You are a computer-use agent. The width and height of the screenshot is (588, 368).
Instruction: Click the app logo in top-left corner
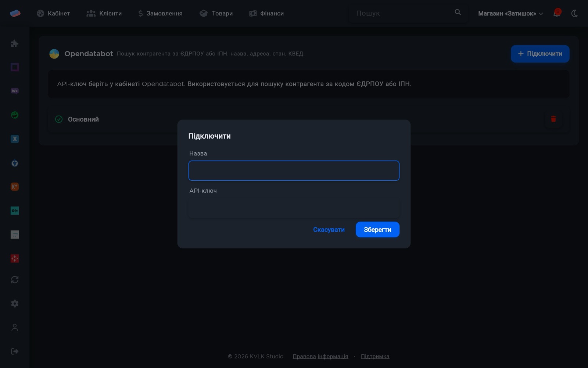coord(15,13)
